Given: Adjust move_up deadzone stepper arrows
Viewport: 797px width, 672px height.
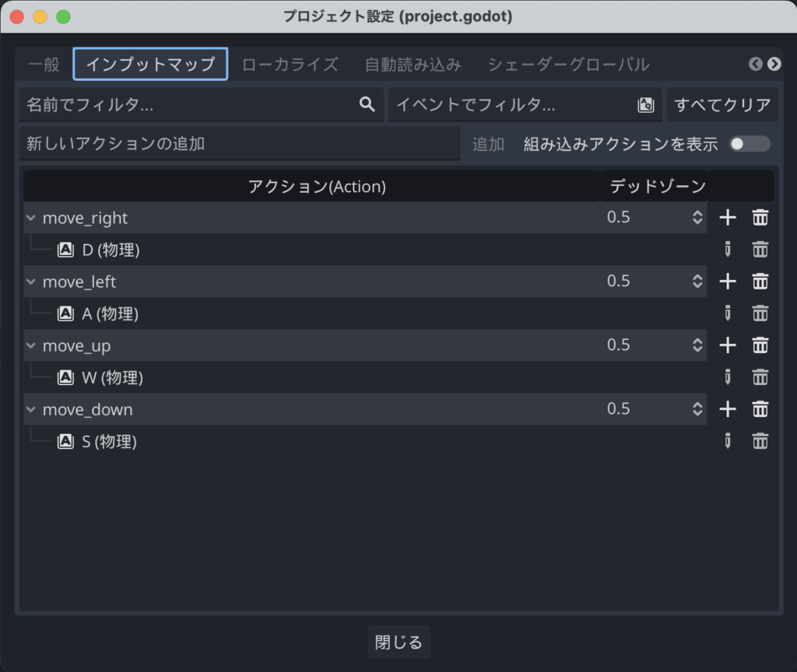Looking at the screenshot, I should [x=697, y=345].
